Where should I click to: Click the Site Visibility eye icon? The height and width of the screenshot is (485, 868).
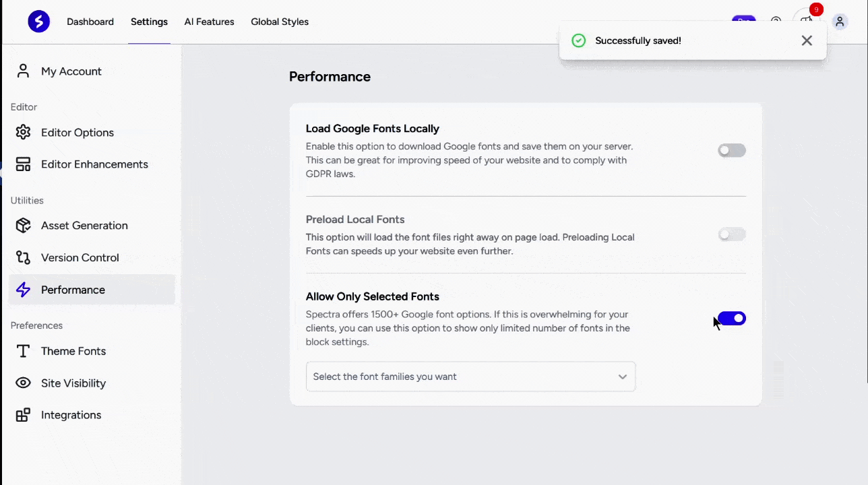click(x=24, y=383)
